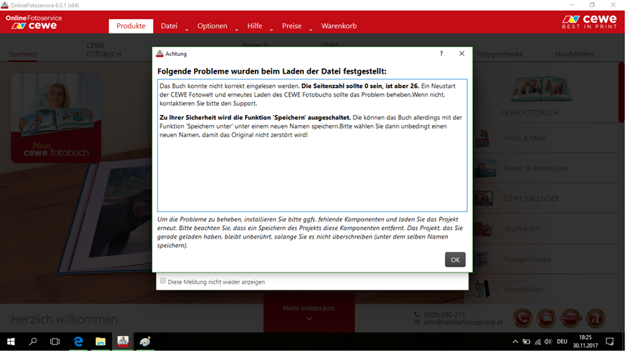Click the number 1 round badge icon

pos(595,318)
